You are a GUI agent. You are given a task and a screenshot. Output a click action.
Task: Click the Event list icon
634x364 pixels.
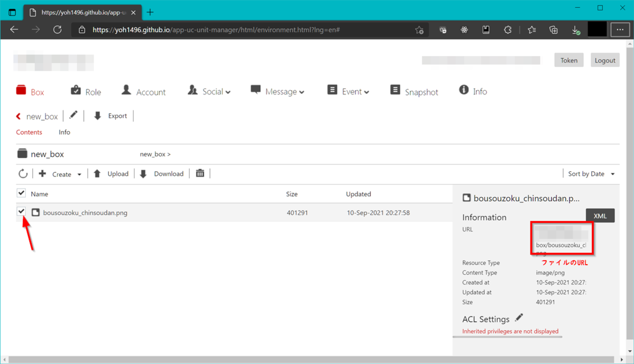[332, 90]
